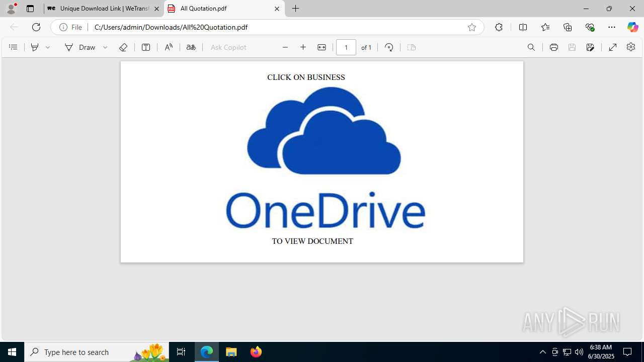This screenshot has width=644, height=362.
Task: Open the Windows Start menu
Action: coord(12,352)
